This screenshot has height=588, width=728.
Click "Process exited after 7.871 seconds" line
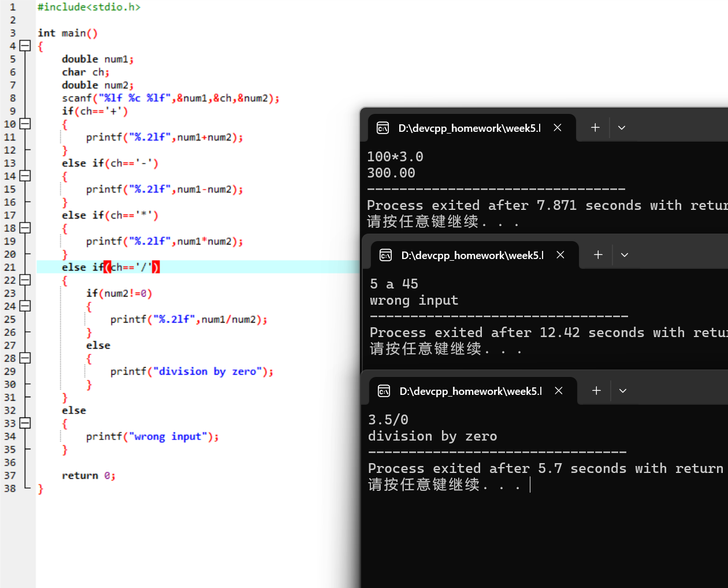tap(547, 205)
